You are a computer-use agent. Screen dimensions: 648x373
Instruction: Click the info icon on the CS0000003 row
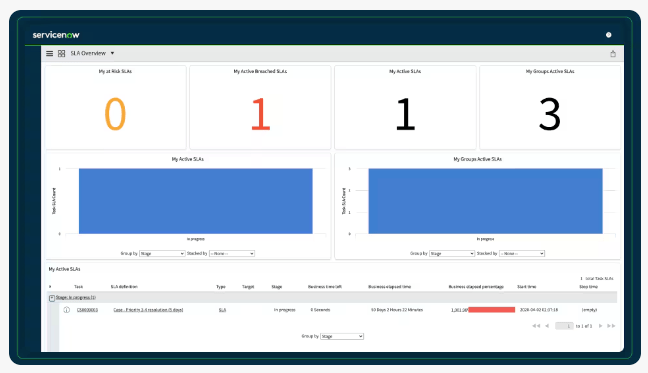pos(67,310)
